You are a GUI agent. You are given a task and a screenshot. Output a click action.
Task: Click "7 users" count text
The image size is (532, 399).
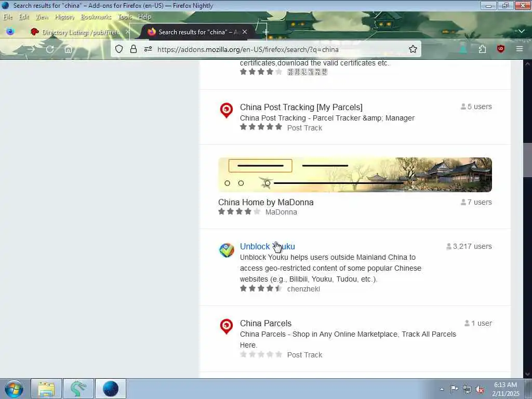point(480,202)
